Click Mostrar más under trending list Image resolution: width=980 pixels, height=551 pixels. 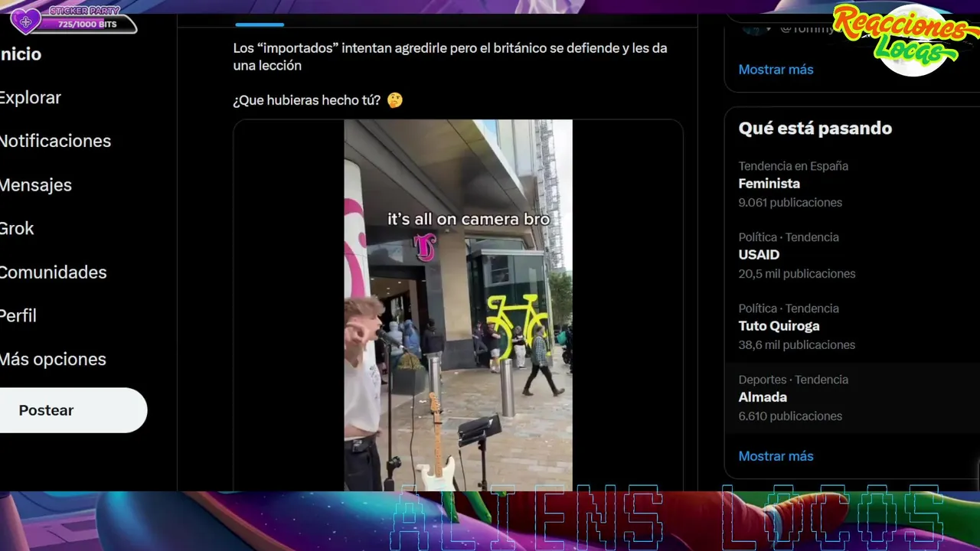click(776, 456)
